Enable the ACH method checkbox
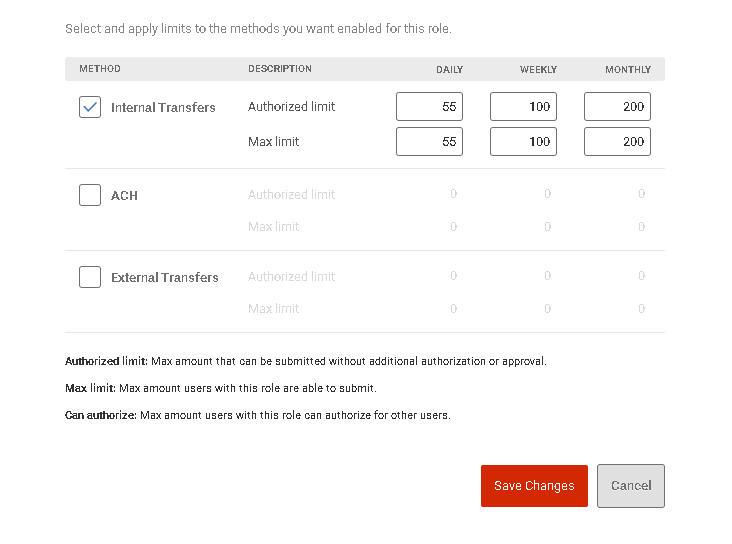Viewport: 732px width, 544px height. [90, 195]
